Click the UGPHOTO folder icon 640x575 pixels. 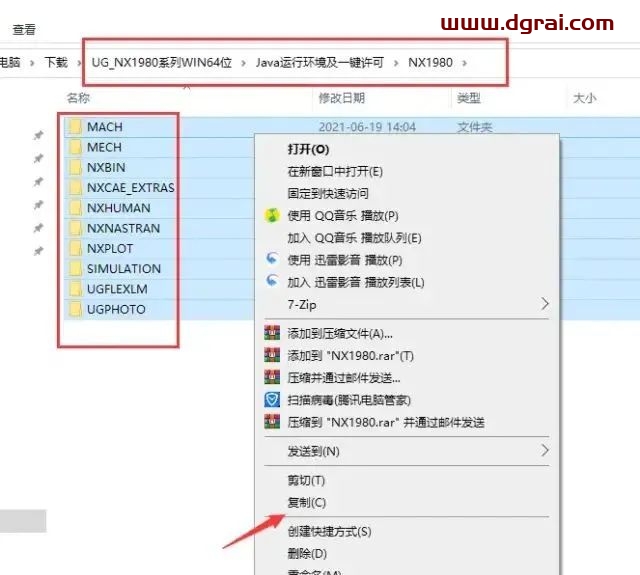pyautogui.click(x=75, y=309)
